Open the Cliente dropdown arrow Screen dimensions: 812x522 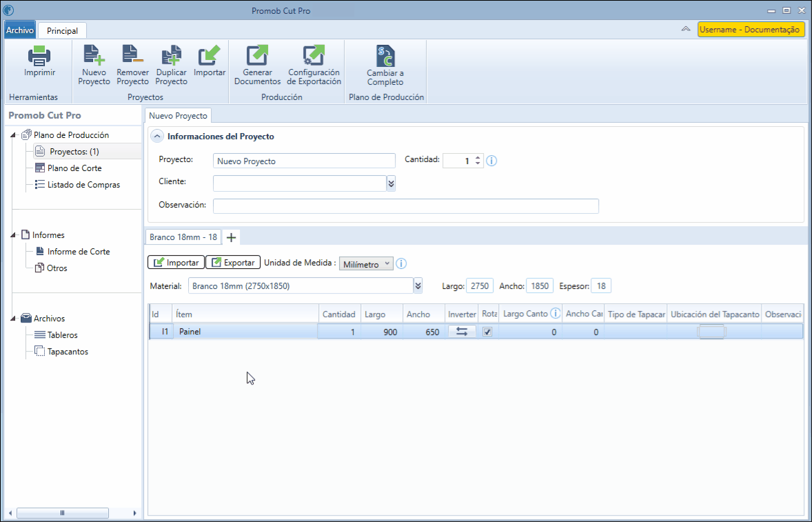[391, 183]
